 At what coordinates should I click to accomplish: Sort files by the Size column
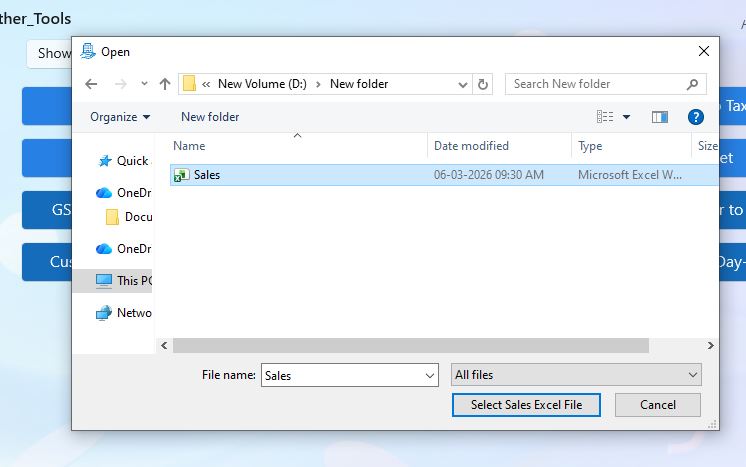pos(707,146)
